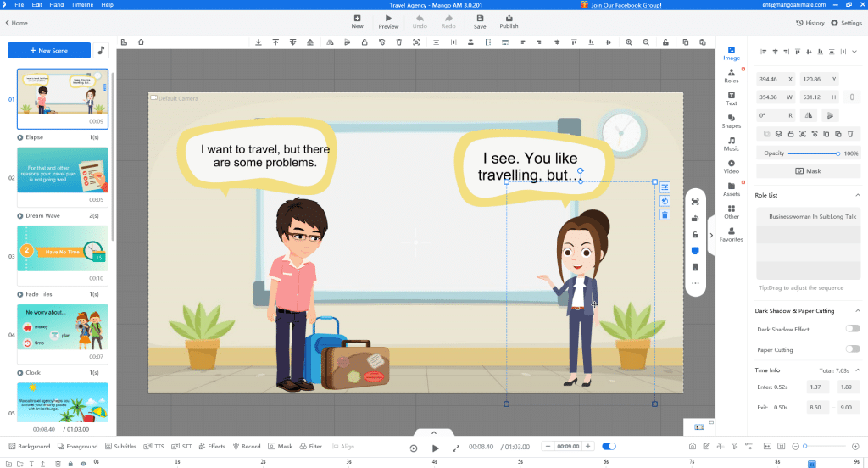Enable the Dark Shadow Effect toggle

click(x=852, y=329)
